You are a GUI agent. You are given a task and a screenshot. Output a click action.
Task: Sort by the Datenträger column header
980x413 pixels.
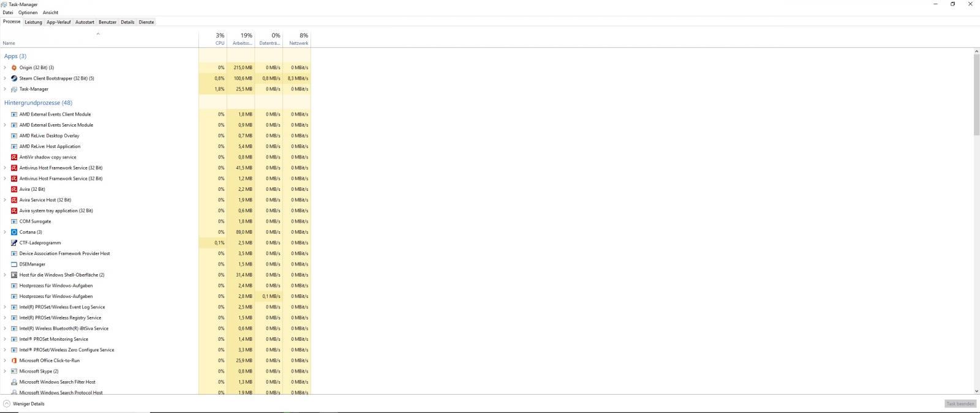(x=269, y=39)
